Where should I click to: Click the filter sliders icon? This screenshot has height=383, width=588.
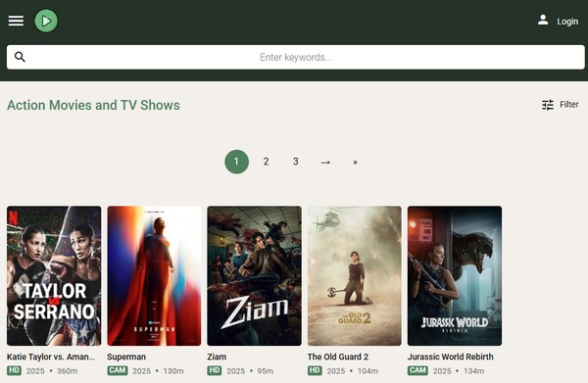(548, 105)
